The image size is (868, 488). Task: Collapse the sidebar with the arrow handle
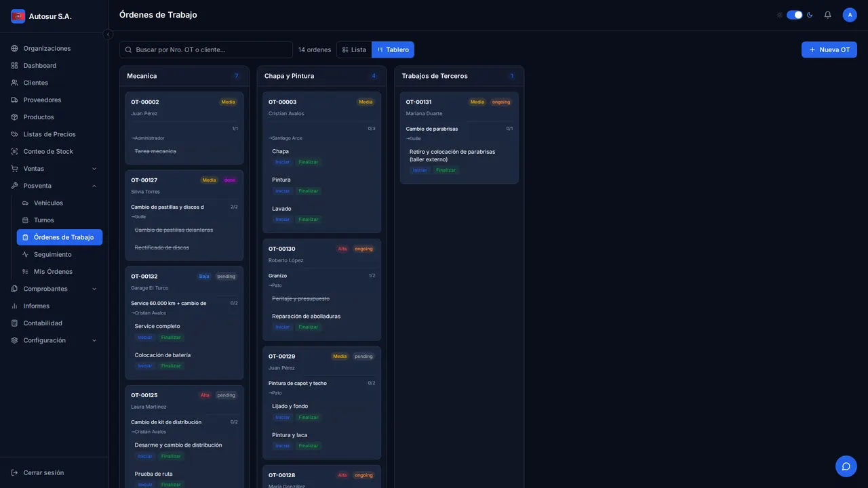coord(108,35)
